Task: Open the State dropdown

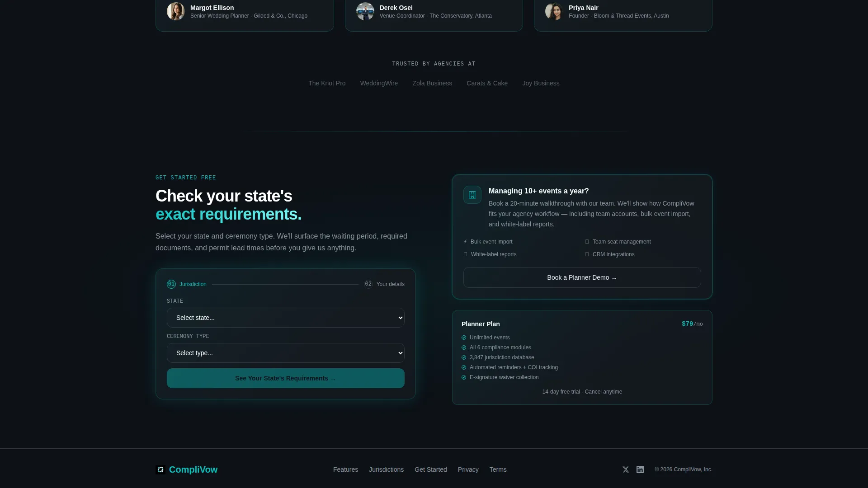Action: [x=286, y=318]
